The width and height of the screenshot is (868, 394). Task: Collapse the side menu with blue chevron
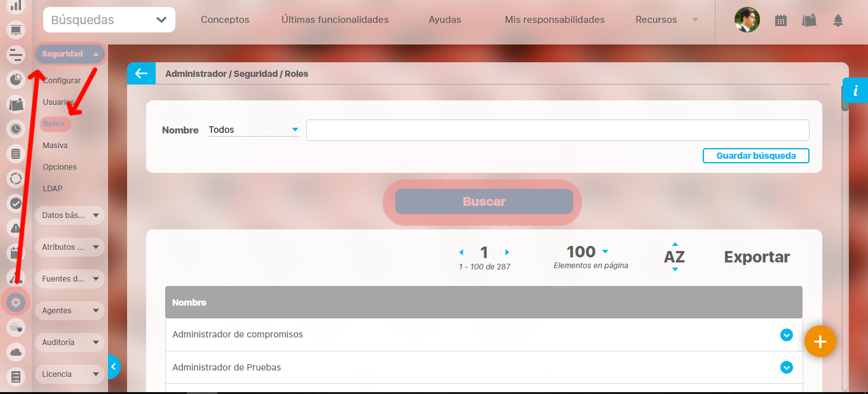[113, 367]
